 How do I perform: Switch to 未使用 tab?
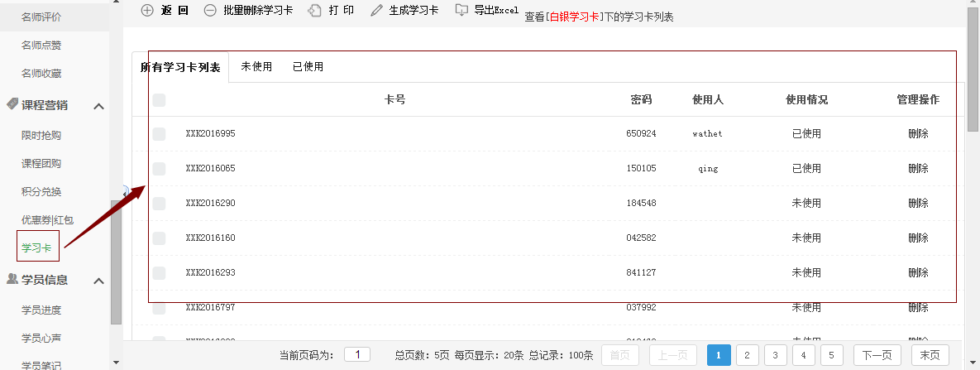[256, 66]
